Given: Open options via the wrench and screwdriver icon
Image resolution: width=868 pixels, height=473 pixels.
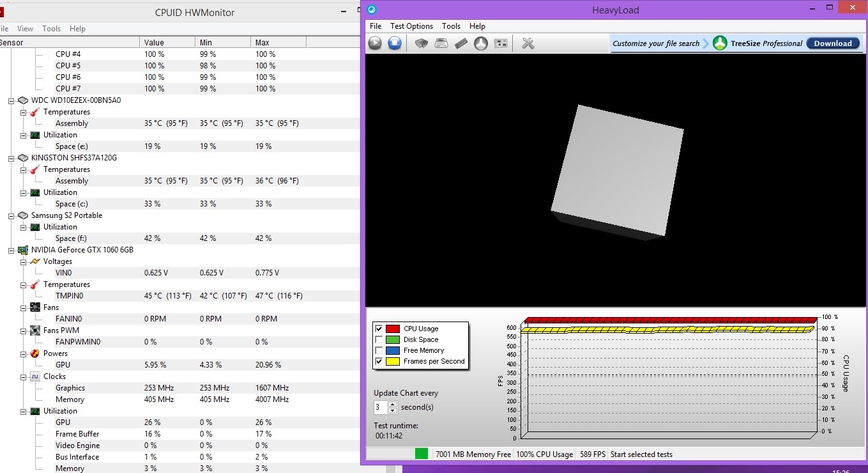Looking at the screenshot, I should click(x=528, y=43).
